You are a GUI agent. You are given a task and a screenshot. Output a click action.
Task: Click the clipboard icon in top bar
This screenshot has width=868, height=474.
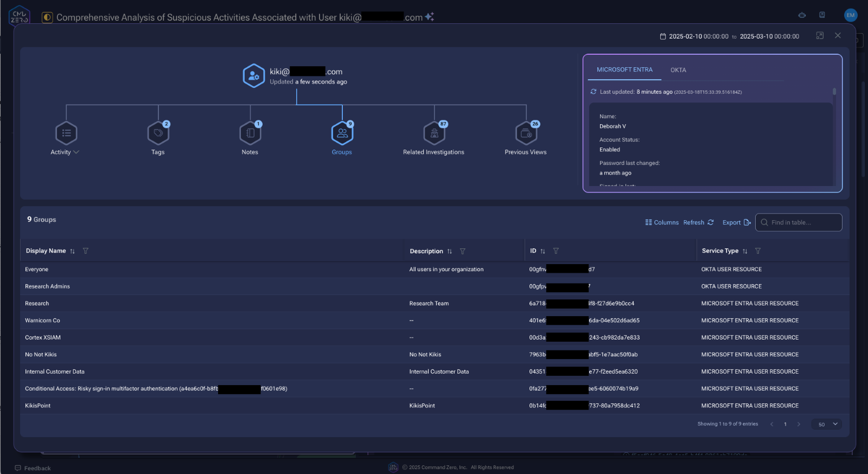pyautogui.click(x=822, y=15)
